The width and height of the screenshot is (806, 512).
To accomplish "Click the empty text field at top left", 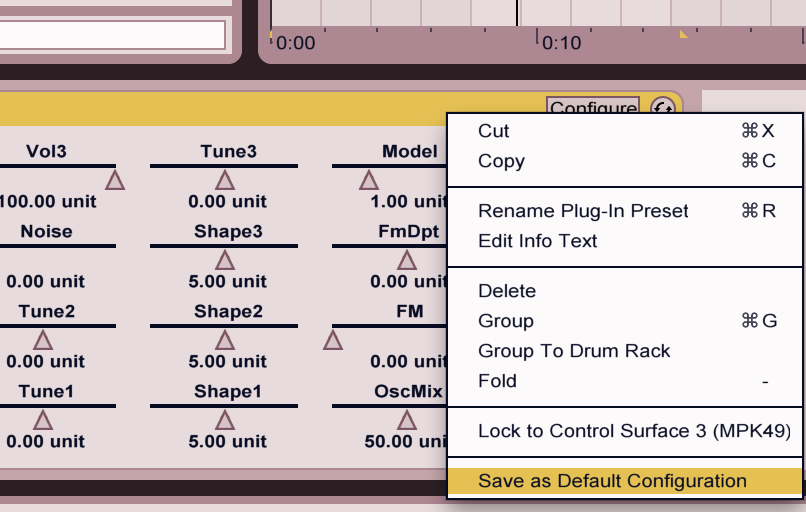I will 112,34.
